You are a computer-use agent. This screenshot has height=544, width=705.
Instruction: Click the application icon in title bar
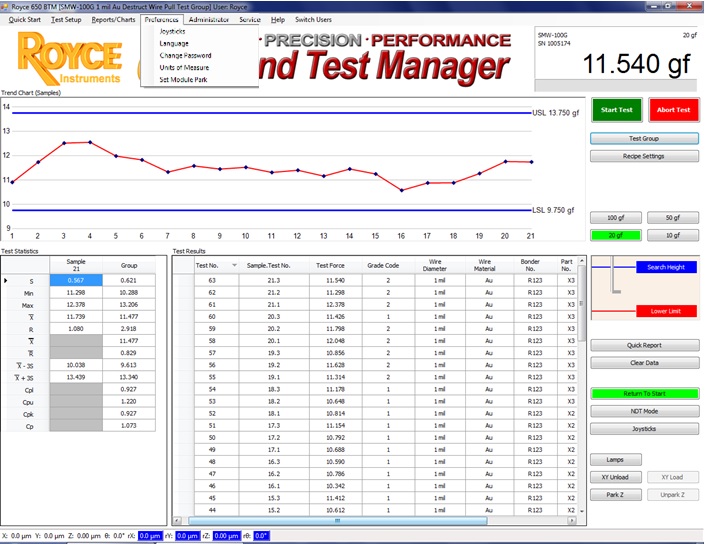tap(4, 7)
